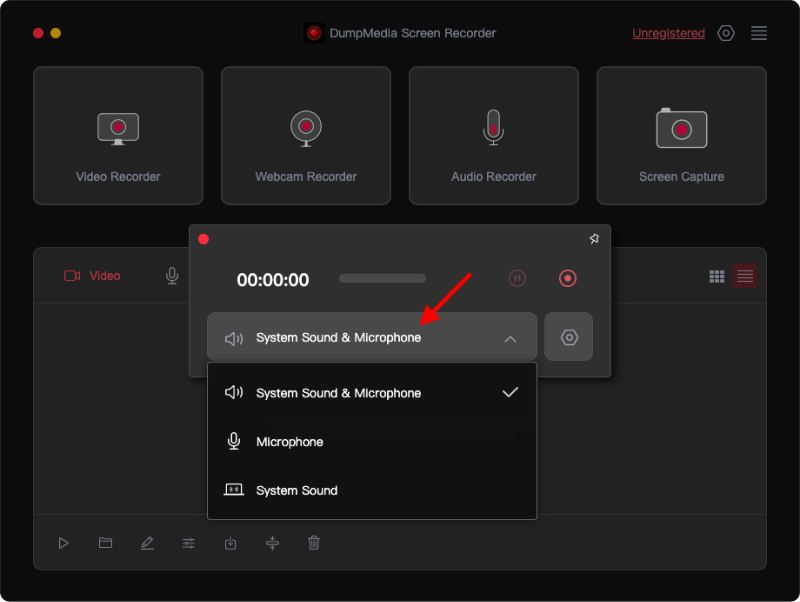Delete recording with trash icon
This screenshot has height=602, width=800.
314,543
